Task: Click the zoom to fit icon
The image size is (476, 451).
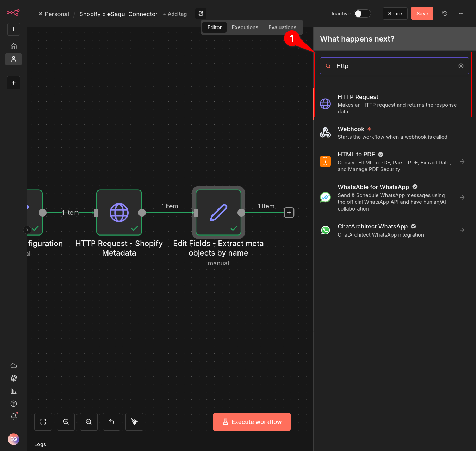Action: pyautogui.click(x=43, y=422)
